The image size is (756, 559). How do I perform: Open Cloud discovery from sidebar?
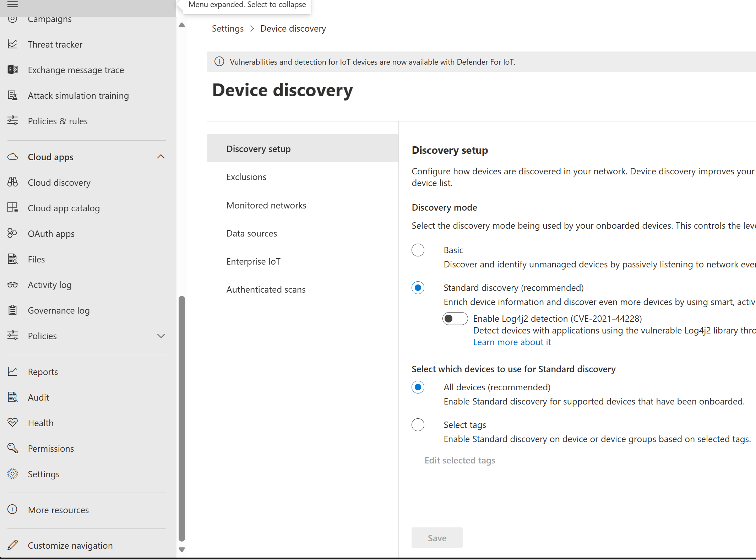click(x=59, y=182)
